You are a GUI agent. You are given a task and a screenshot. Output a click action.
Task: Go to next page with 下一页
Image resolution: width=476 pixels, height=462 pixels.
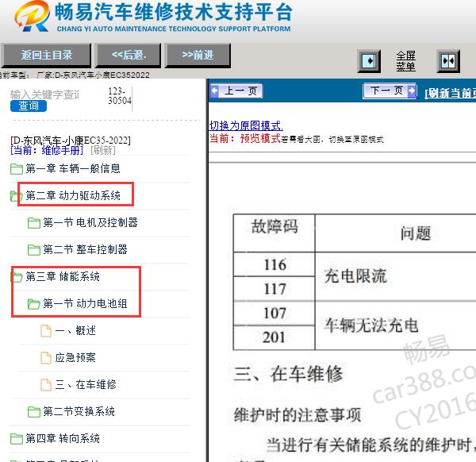click(390, 90)
